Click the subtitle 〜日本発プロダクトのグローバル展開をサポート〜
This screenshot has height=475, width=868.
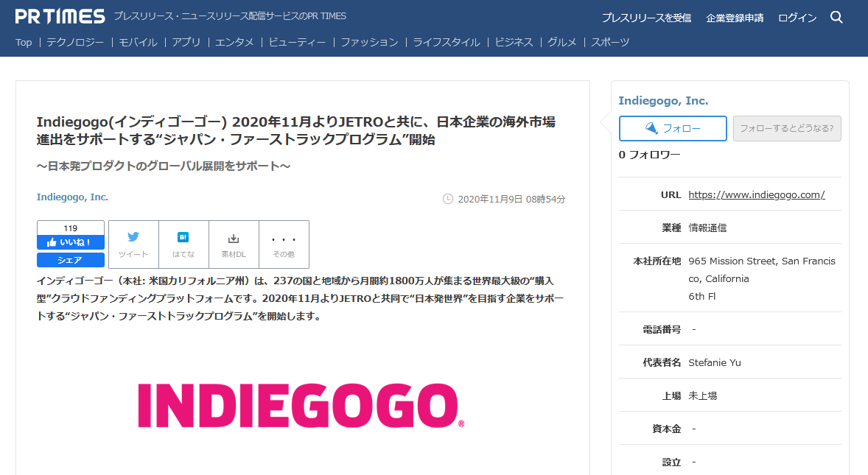tap(164, 166)
